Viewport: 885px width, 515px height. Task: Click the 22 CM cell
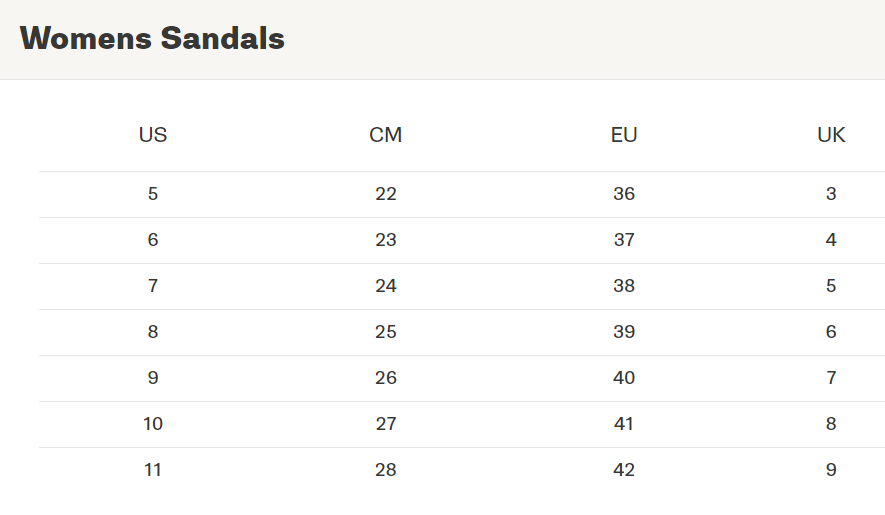click(385, 194)
